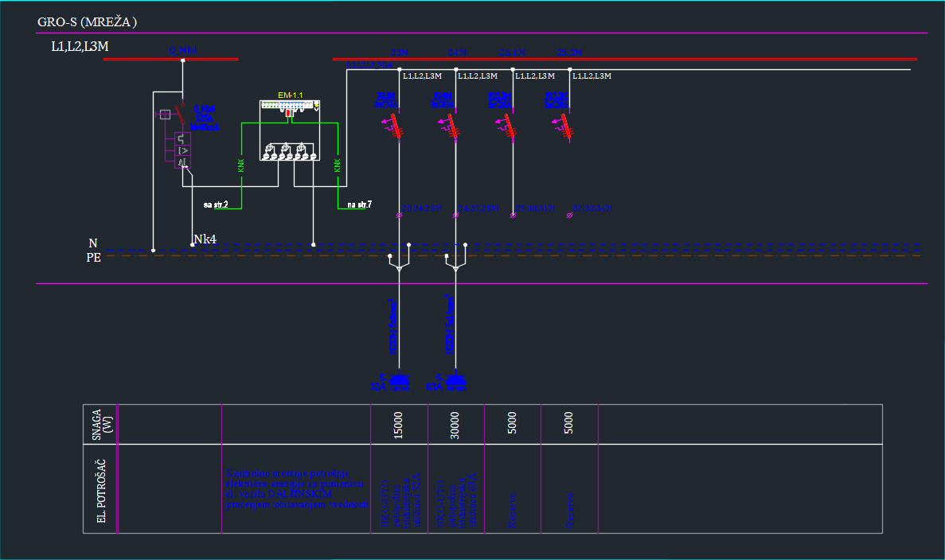Click the SNAGA (W) row header
This screenshot has height=560, width=945.
point(100,425)
